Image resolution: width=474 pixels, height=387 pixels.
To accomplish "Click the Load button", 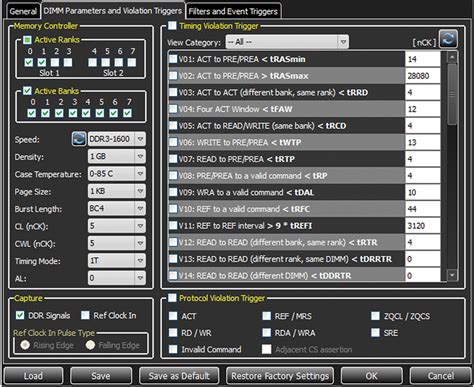I will point(33,376).
